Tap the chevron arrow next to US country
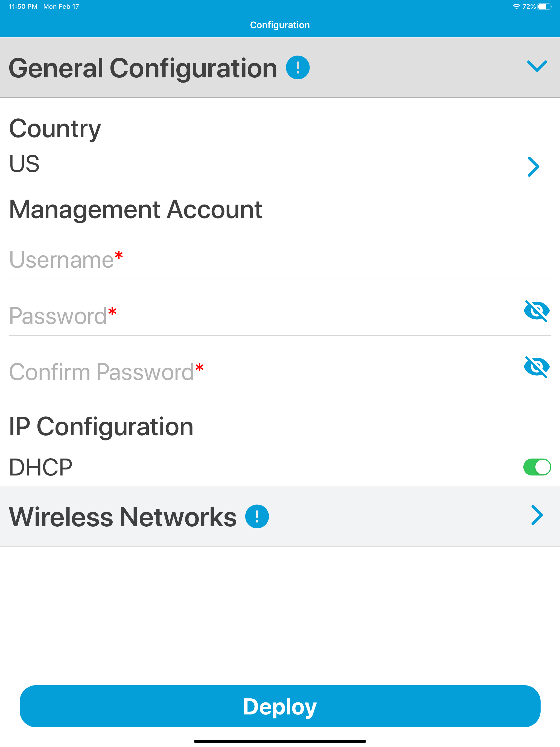The width and height of the screenshot is (560, 747). pyautogui.click(x=534, y=167)
